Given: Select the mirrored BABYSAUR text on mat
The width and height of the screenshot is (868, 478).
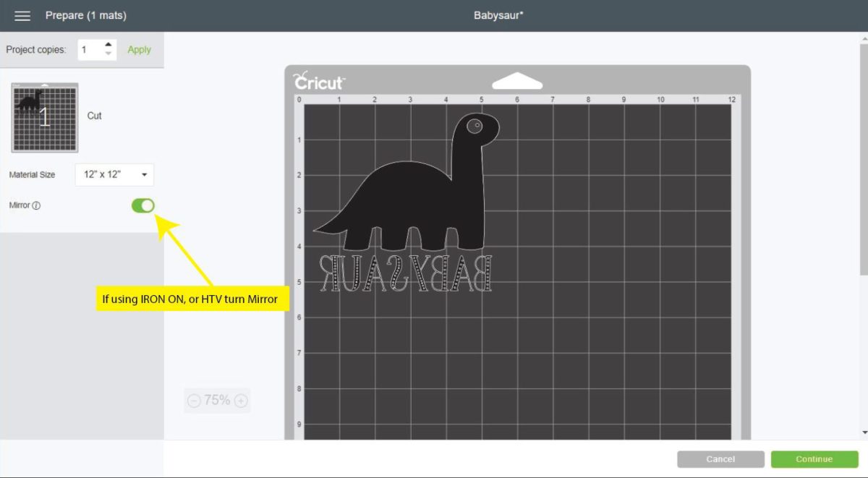Looking at the screenshot, I should [x=406, y=273].
